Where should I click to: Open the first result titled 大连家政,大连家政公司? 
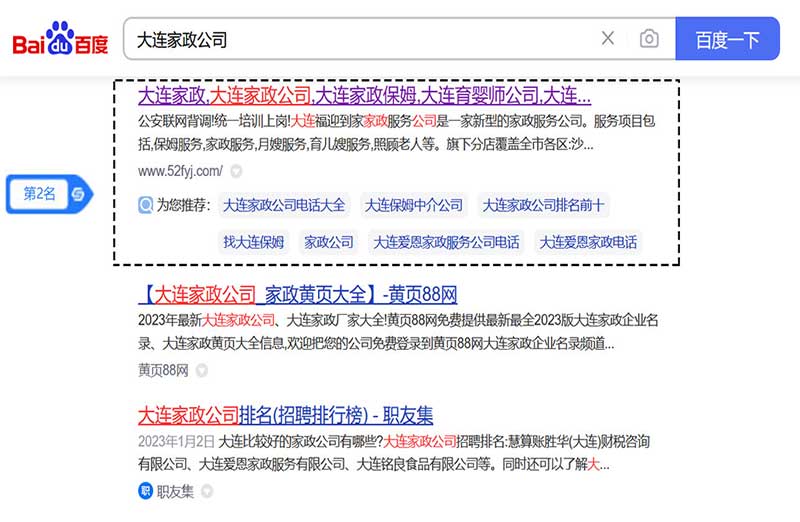(x=364, y=97)
